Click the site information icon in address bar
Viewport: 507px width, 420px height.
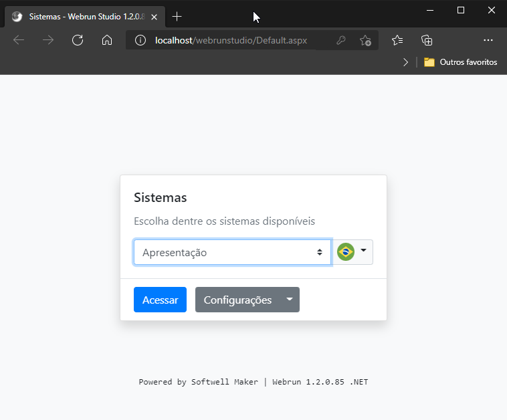140,41
